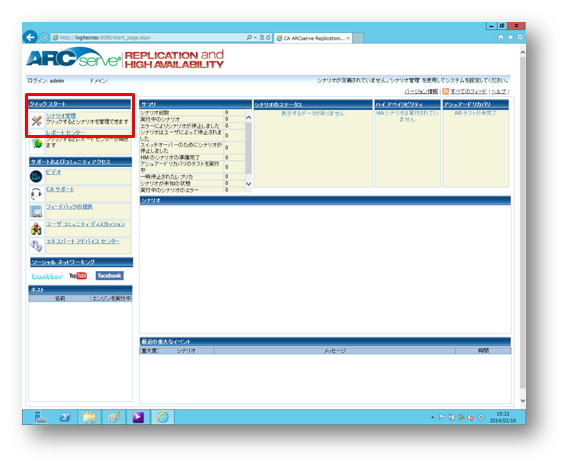Click the RSS feed icon near all feeds
Image resolution: width=568 pixels, height=467 pixels.
pyautogui.click(x=446, y=91)
